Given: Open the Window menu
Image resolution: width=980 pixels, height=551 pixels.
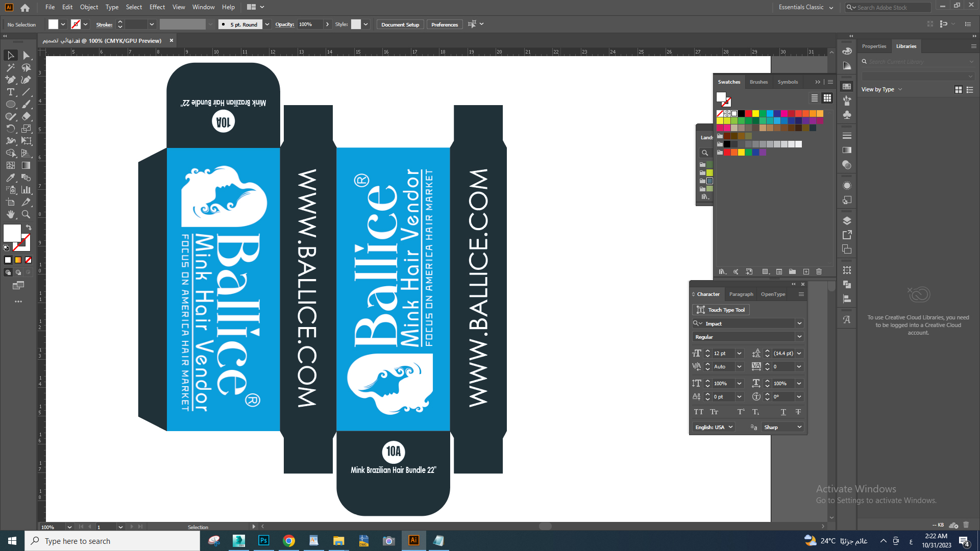Looking at the screenshot, I should tap(203, 7).
